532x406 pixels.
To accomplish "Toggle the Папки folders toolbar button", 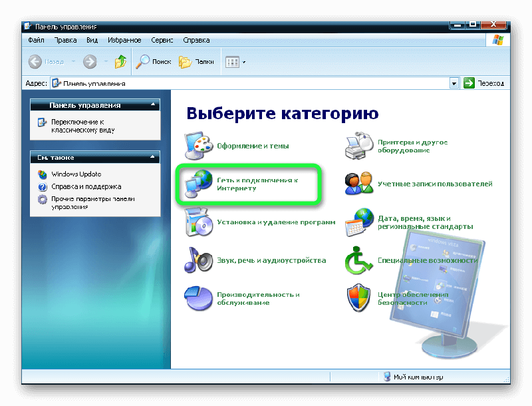I will coord(196,62).
